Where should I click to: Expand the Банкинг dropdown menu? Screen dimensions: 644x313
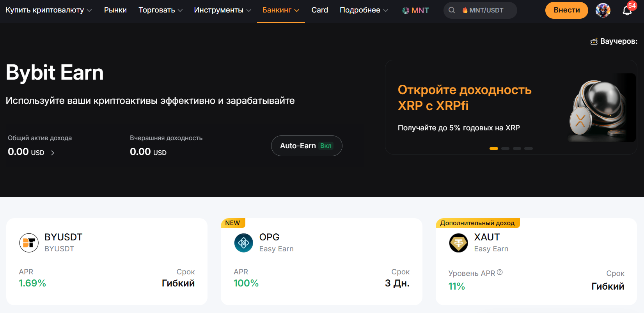coord(281,10)
